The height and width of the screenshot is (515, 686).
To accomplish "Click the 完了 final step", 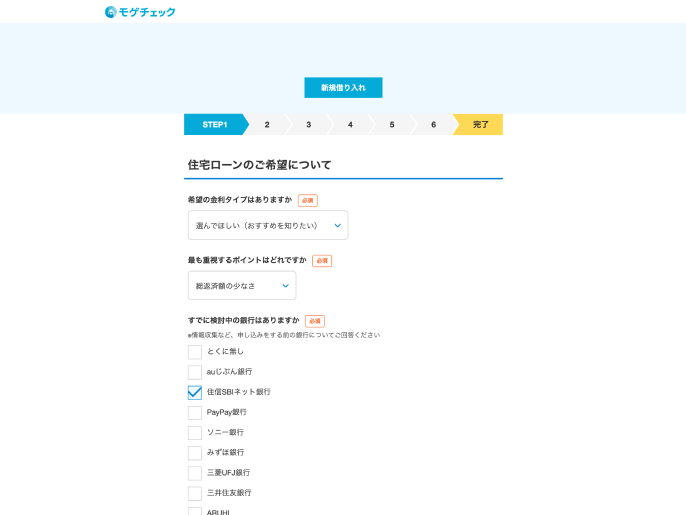I will 480,125.
